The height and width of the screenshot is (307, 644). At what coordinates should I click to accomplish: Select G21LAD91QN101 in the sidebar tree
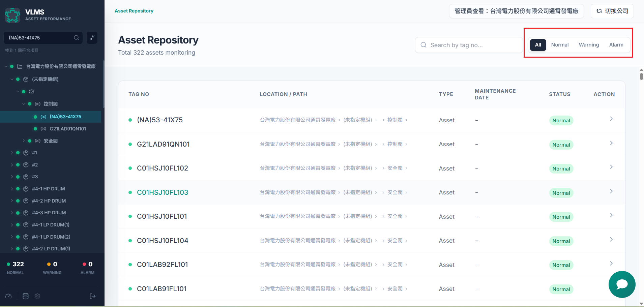click(x=68, y=129)
